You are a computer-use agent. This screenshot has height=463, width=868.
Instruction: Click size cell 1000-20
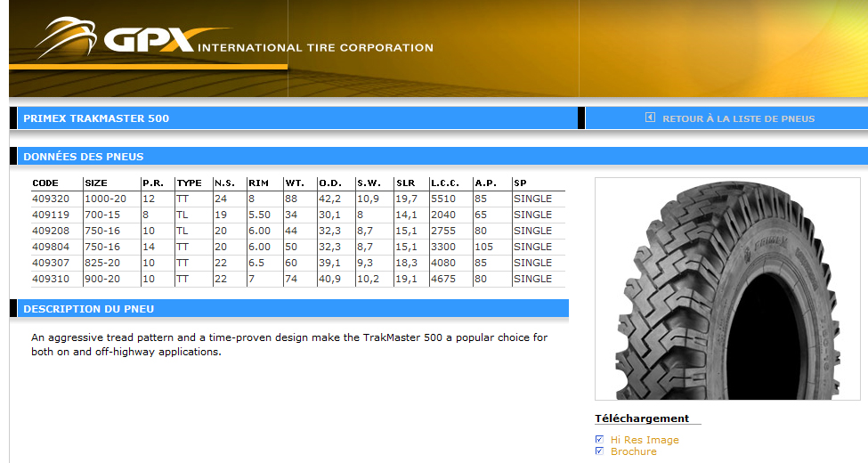[106, 199]
